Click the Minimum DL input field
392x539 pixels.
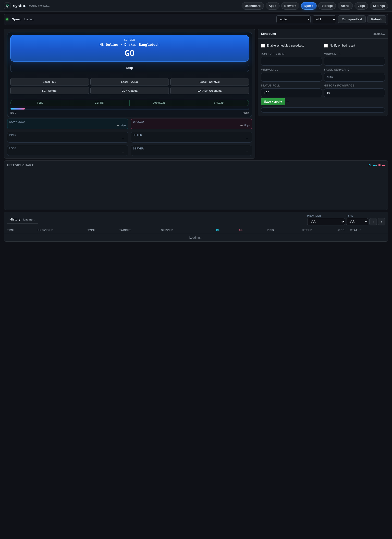click(354, 61)
